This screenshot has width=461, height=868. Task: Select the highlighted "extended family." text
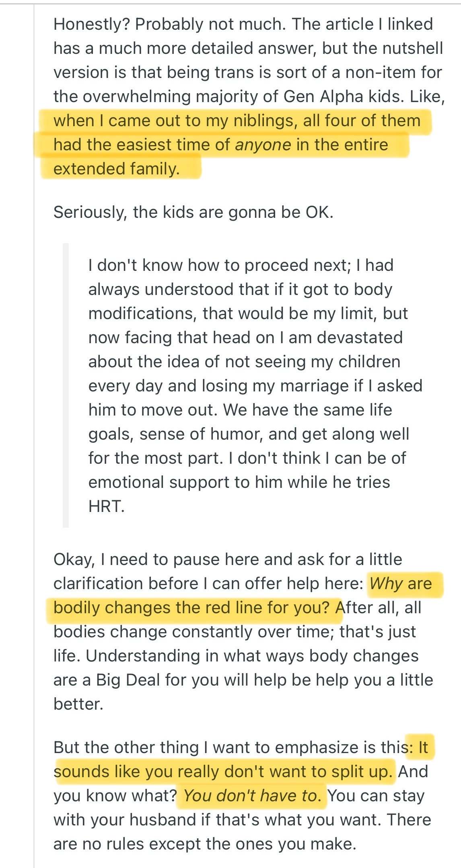[x=116, y=169]
